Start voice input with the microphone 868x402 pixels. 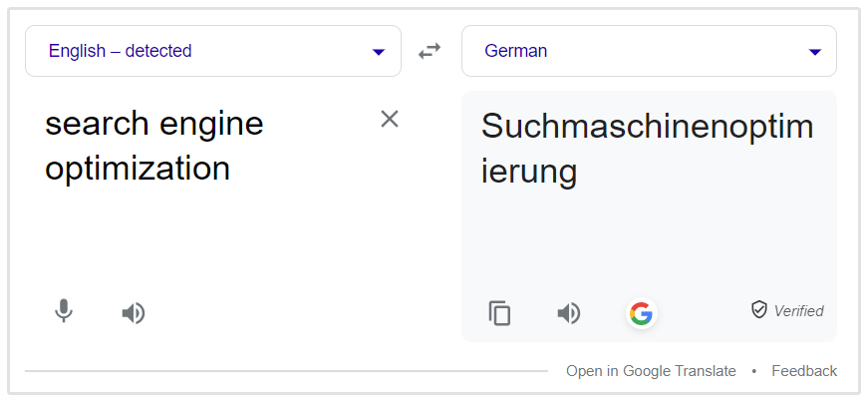(x=64, y=312)
